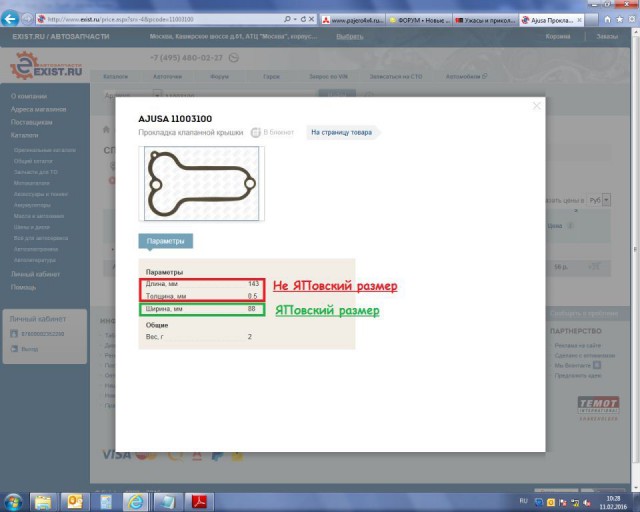Viewport: 640px width, 512px height.
Task: Click the browser forward arrow button
Action: (x=27, y=19)
